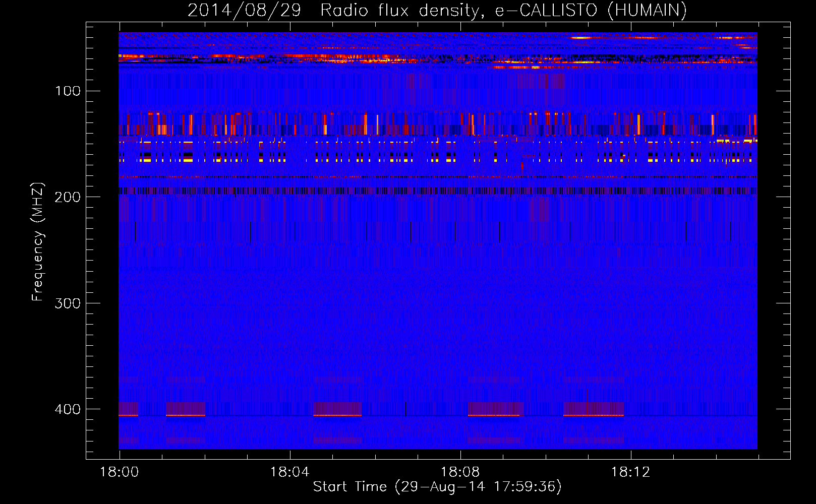The height and width of the screenshot is (504, 816).
Task: Click the 100 MHz frequency tick label
Action: point(68,91)
